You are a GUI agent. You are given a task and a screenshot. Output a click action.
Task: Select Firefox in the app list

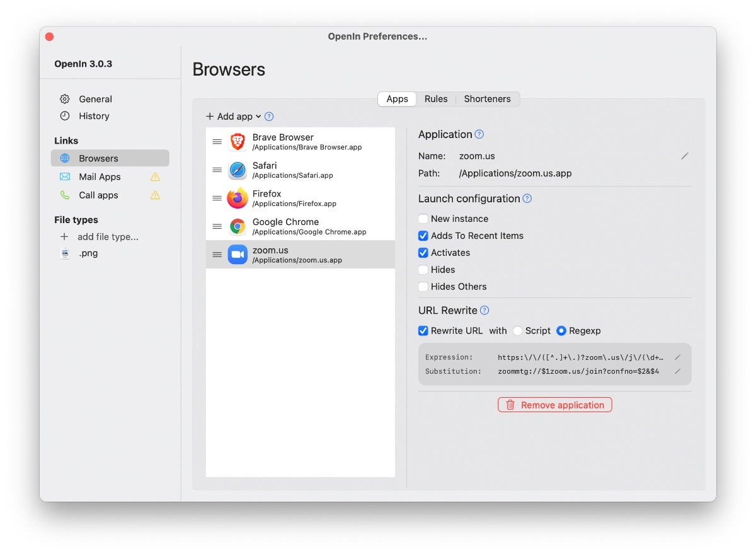coord(301,199)
